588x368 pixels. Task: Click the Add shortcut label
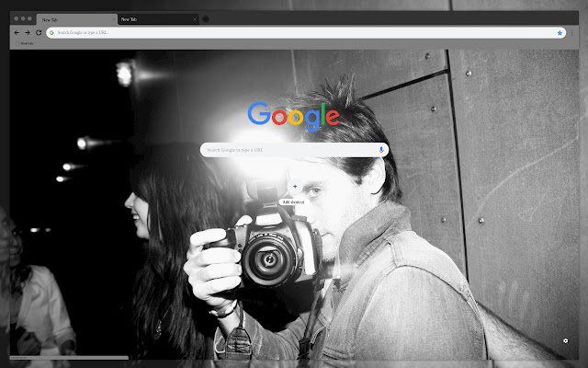tap(294, 202)
